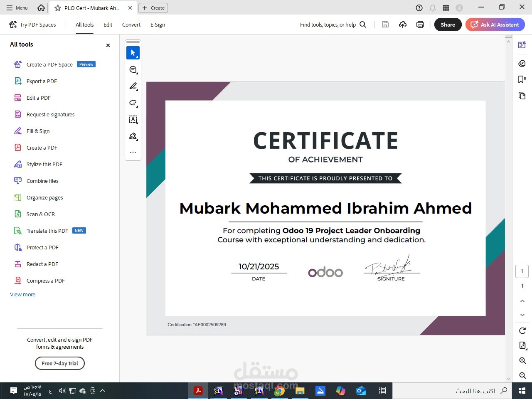The image size is (532, 399).
Task: Start the Free 7-day trial
Action: coord(60,363)
